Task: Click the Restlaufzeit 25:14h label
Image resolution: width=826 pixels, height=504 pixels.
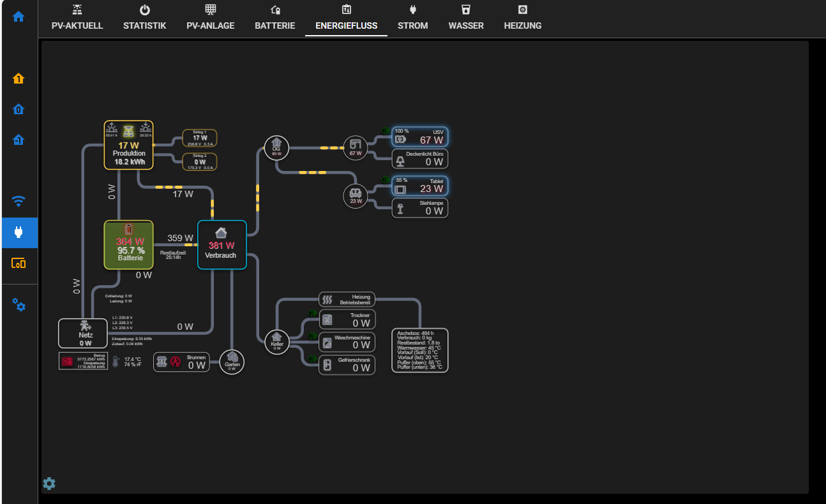Action: click(173, 255)
